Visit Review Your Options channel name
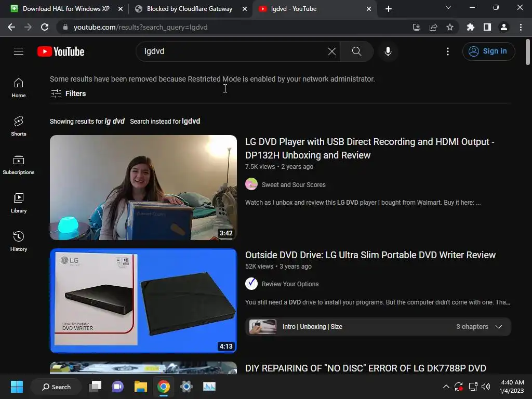 [290, 284]
